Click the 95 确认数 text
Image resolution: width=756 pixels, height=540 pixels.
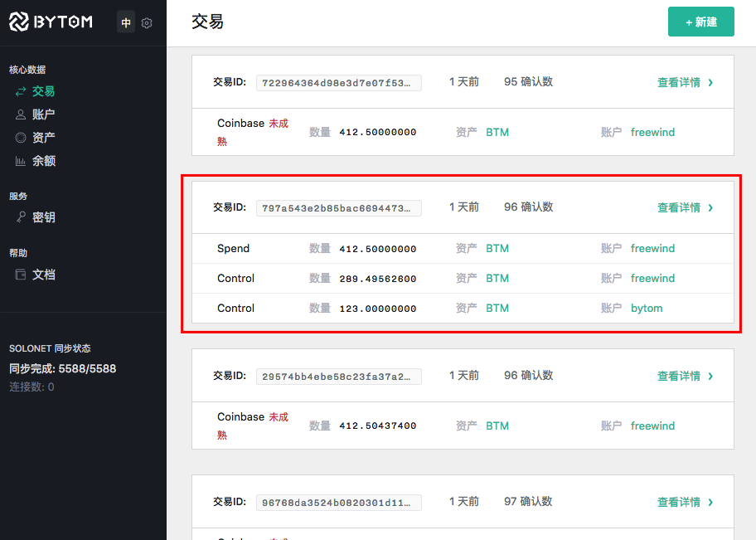click(528, 82)
